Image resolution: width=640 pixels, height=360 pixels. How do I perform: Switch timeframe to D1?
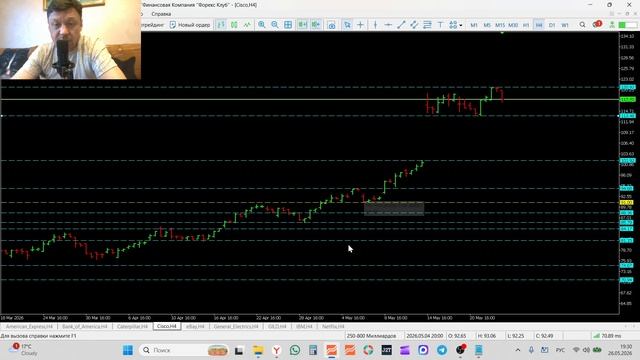coord(552,25)
